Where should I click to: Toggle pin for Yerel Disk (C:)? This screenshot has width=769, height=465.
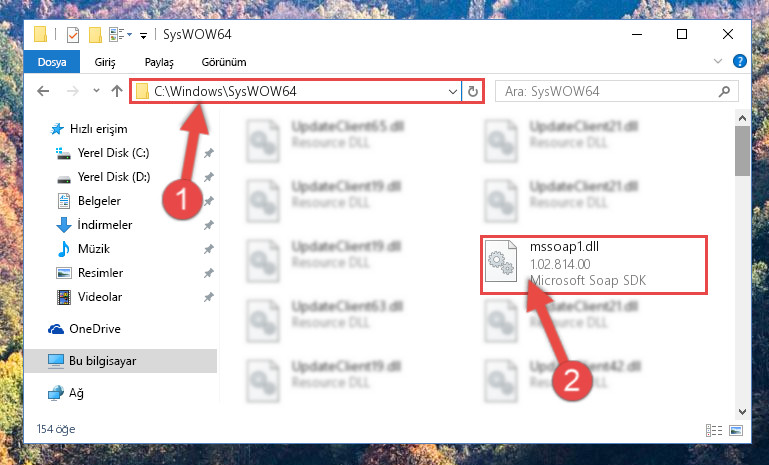coord(208,153)
